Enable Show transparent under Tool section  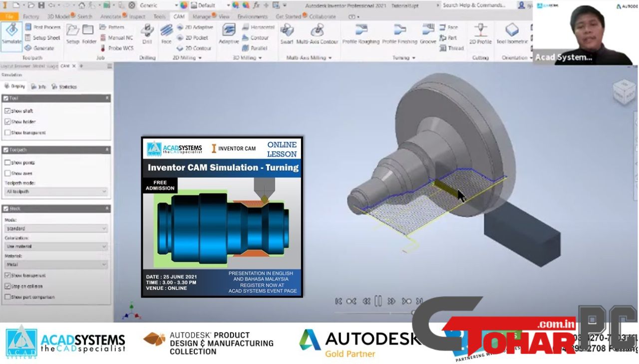(x=7, y=133)
